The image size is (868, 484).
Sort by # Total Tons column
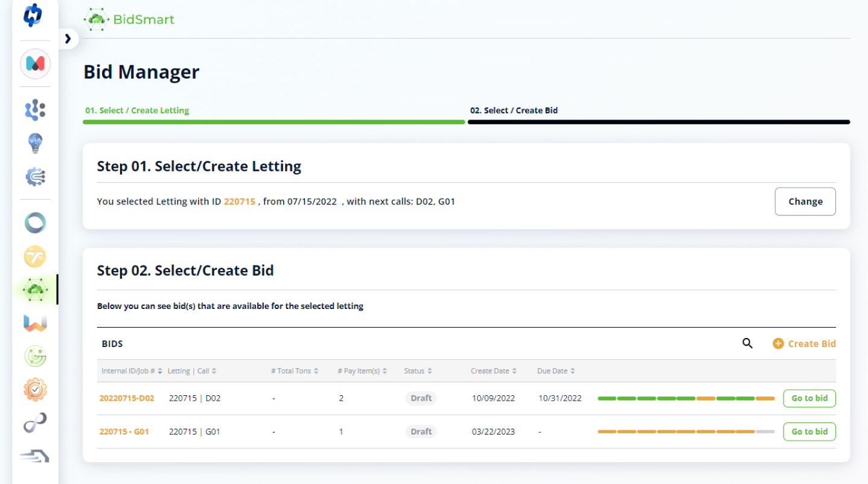pos(295,371)
